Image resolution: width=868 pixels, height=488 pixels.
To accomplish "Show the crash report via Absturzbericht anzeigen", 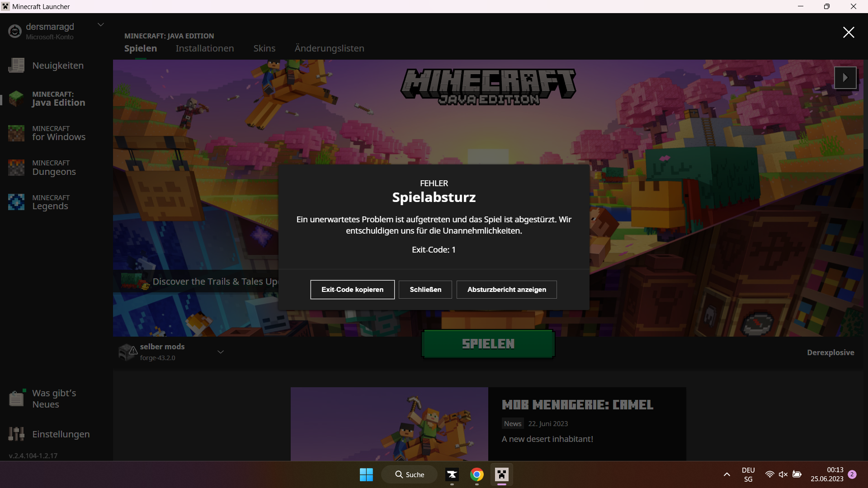I will point(506,289).
